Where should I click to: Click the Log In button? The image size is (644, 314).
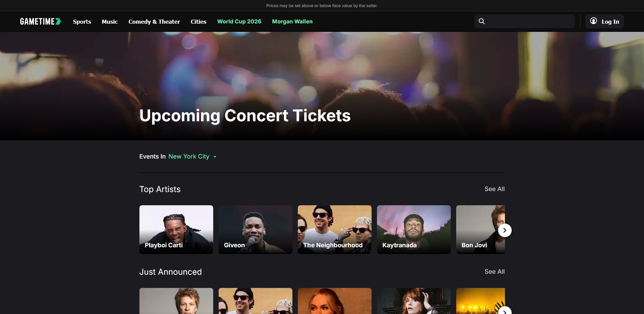(604, 21)
